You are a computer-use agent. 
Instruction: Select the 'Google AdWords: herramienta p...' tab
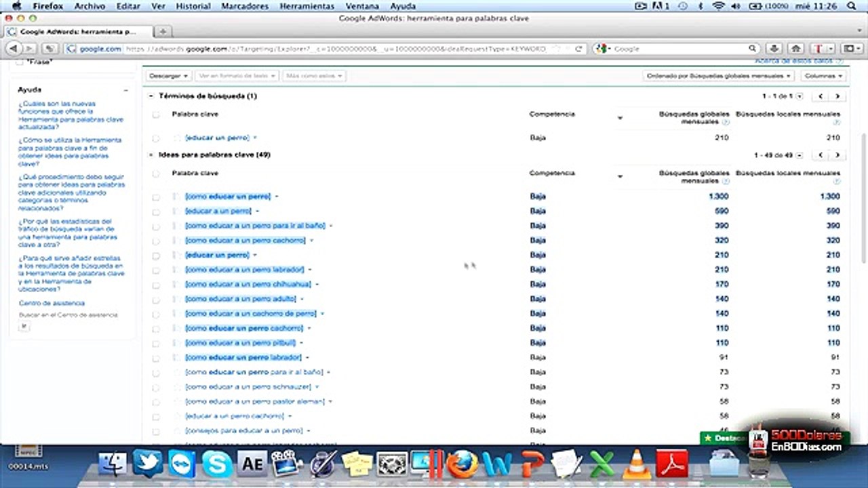click(x=78, y=32)
